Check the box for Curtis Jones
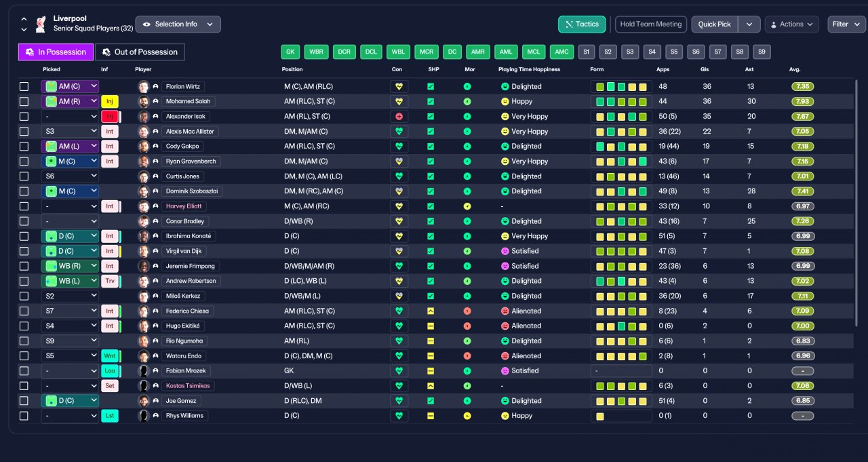 point(24,176)
